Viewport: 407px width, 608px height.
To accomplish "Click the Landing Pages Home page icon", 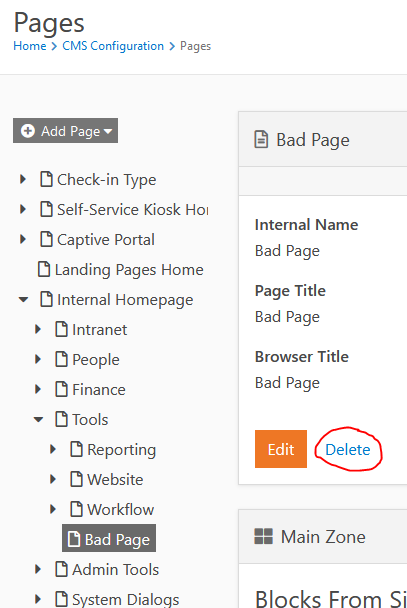I will pyautogui.click(x=44, y=269).
